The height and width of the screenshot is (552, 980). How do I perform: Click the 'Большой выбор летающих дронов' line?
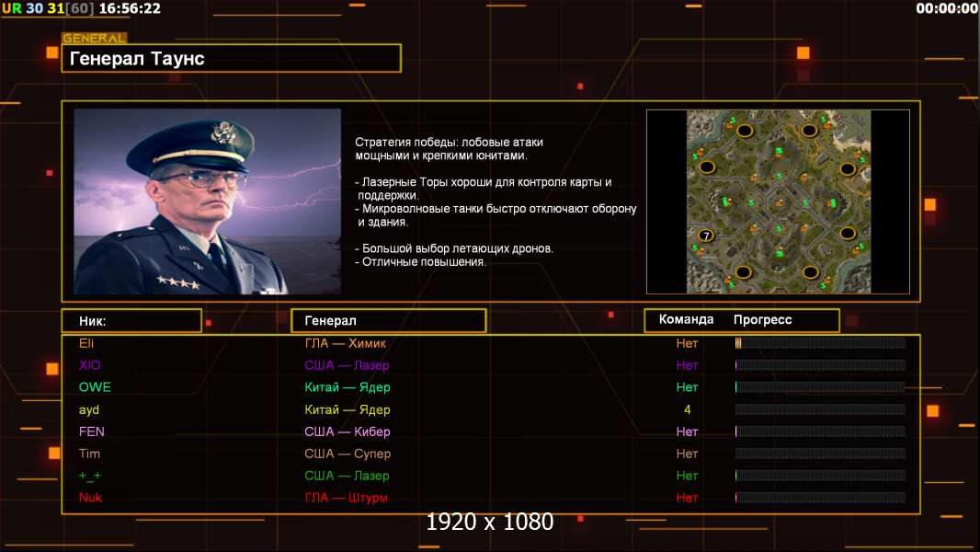pos(454,248)
